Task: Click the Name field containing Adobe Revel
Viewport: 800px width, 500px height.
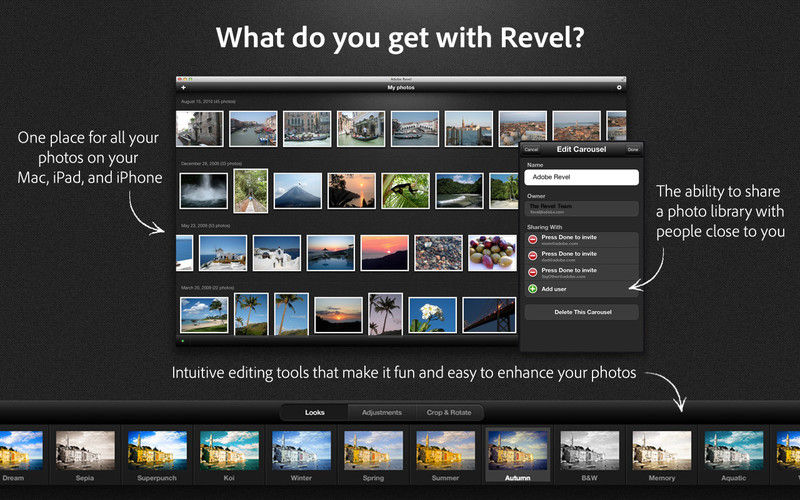Action: [x=582, y=177]
